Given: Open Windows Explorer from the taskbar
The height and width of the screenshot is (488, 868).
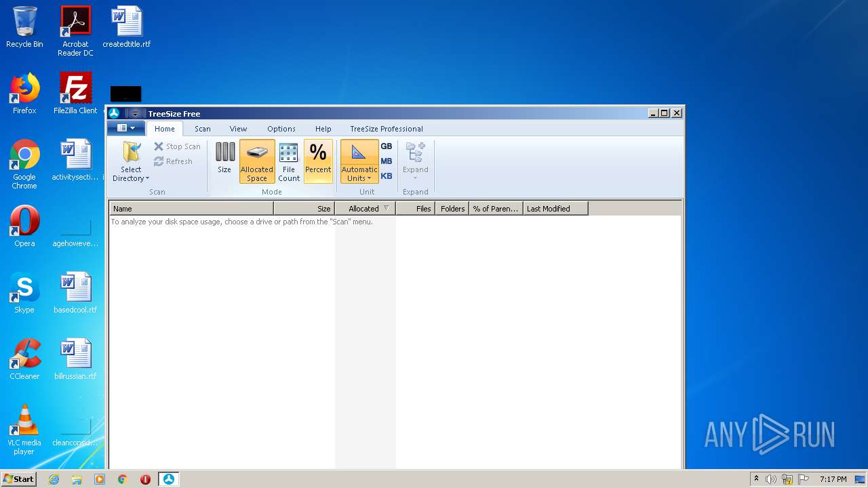Looking at the screenshot, I should pos(77,479).
